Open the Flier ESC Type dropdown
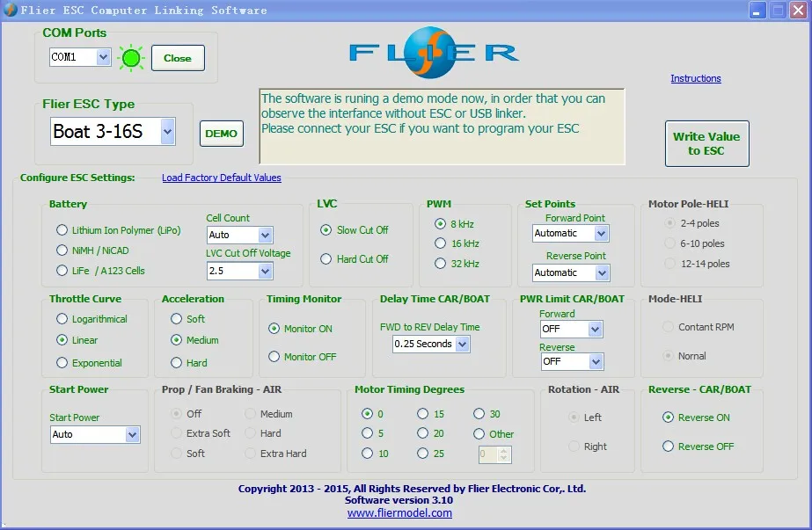 click(x=167, y=132)
